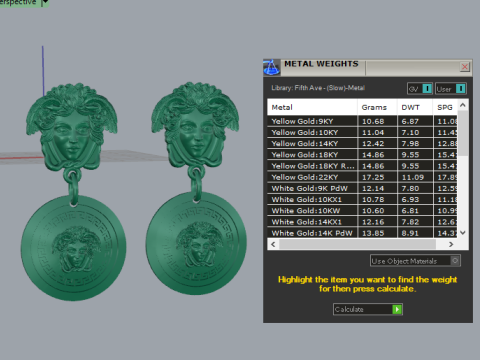Sort by the Metal column header

[x=312, y=107]
